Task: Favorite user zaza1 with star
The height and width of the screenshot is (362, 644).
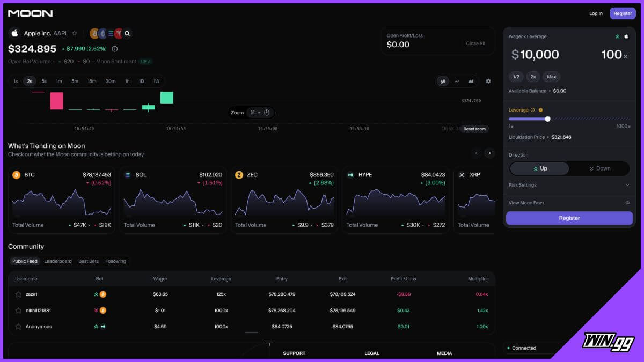Action: tap(18, 294)
